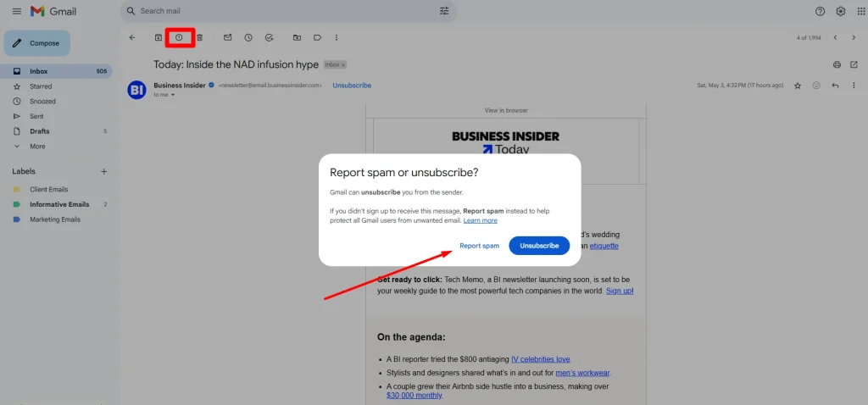Expand More in the left sidebar
This screenshot has height=405, width=868.
click(x=37, y=147)
